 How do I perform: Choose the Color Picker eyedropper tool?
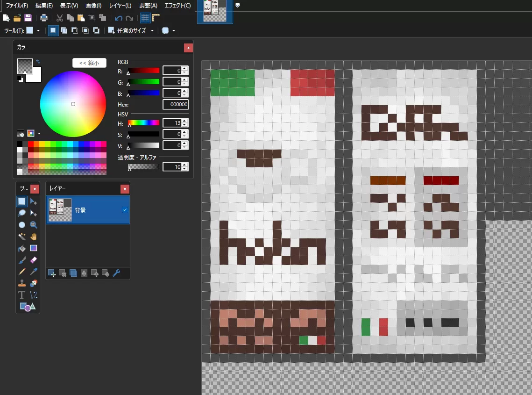(x=33, y=272)
